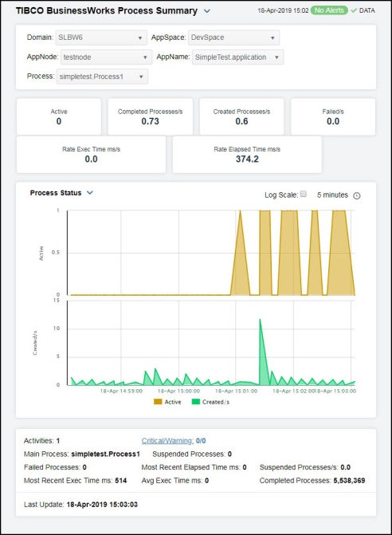This screenshot has height=535, width=392.
Task: Click the 5 minutes time range label
Action: click(332, 195)
